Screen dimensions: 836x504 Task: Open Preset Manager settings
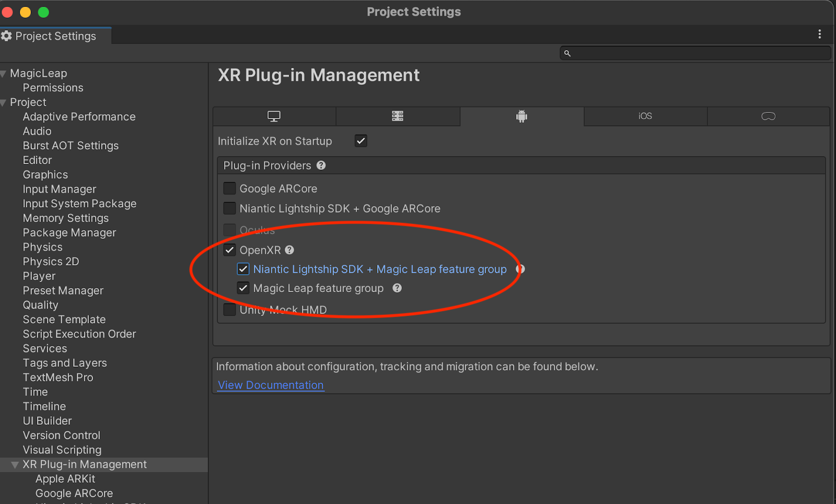coord(63,291)
